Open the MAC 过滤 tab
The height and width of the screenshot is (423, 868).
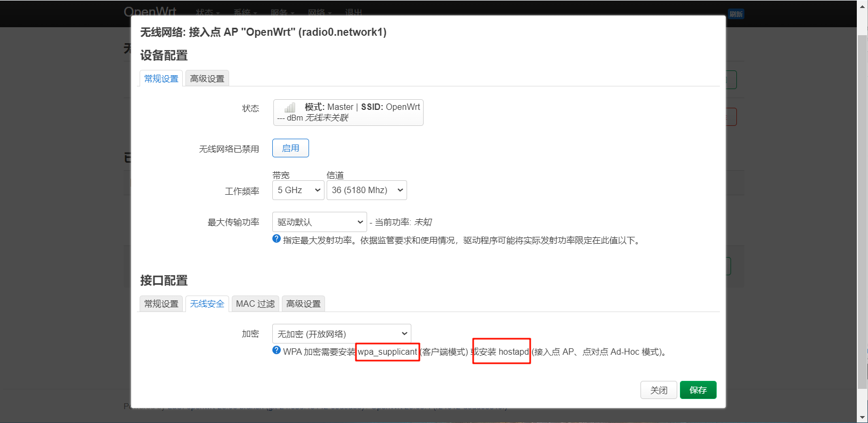(x=255, y=304)
